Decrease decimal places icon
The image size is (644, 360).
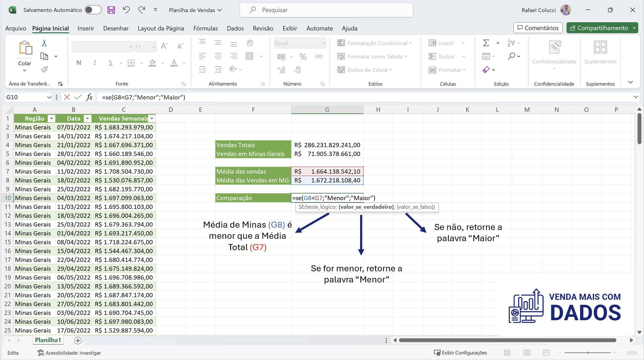coord(297,70)
